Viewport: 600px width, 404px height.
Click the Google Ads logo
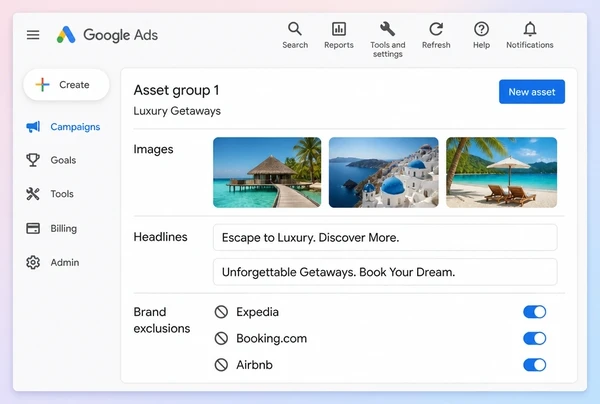(107, 35)
